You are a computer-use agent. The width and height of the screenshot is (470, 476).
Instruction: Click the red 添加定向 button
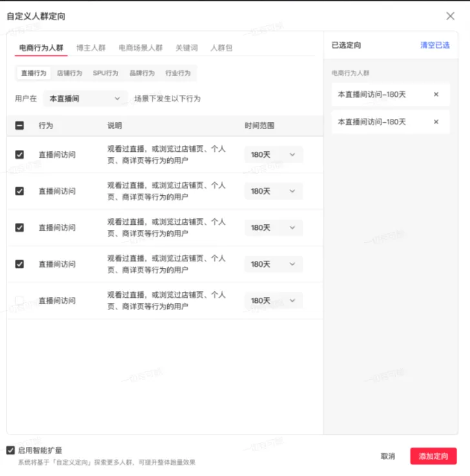433,456
